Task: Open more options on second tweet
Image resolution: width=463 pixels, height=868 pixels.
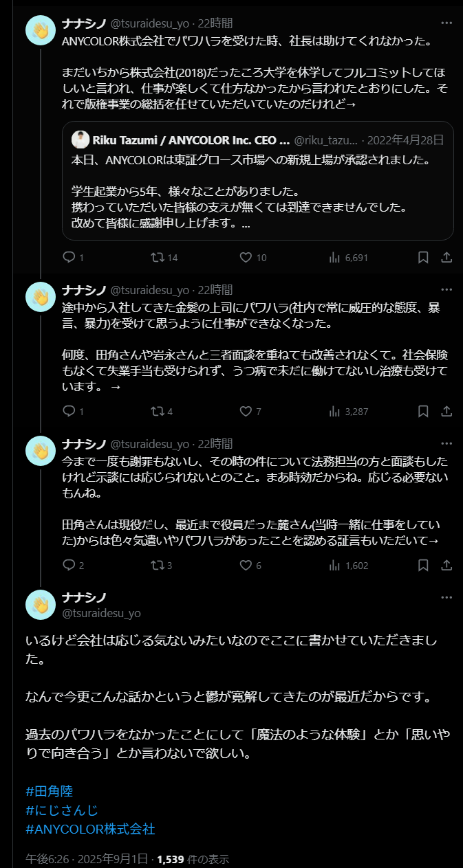Action: click(x=446, y=289)
